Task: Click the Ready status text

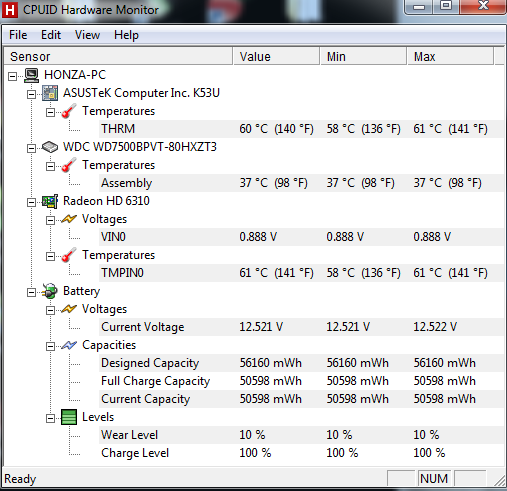Action: 20,479
